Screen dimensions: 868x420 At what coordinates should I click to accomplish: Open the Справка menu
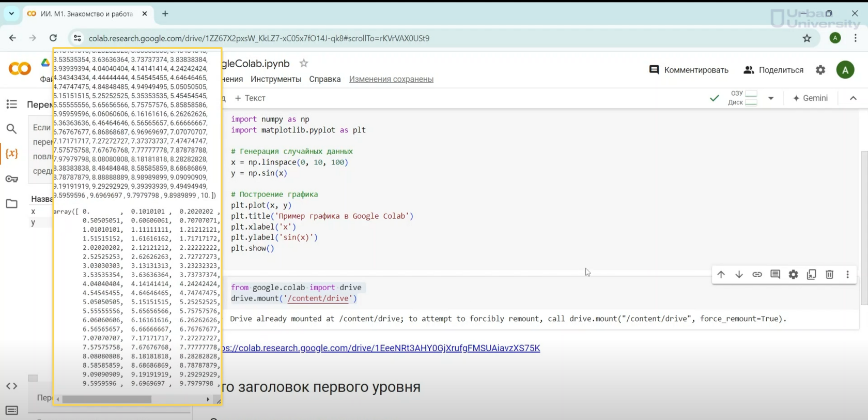(324, 79)
